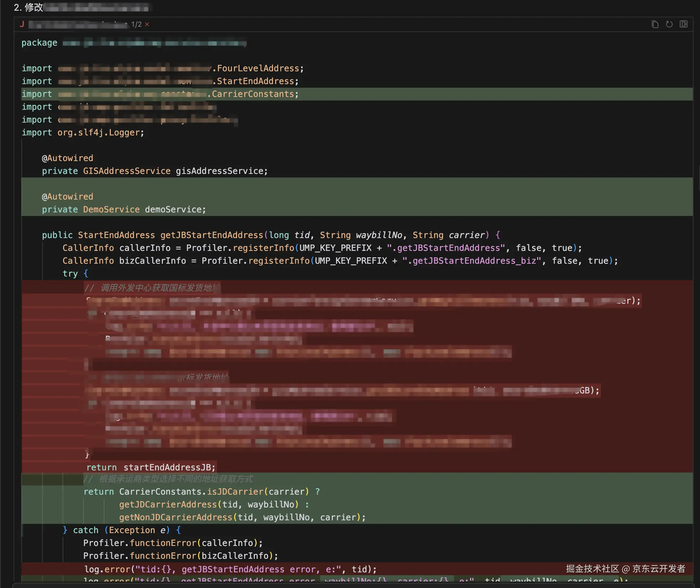Click the red J Java file icon
Screen dimensions: 700x588
(22, 24)
